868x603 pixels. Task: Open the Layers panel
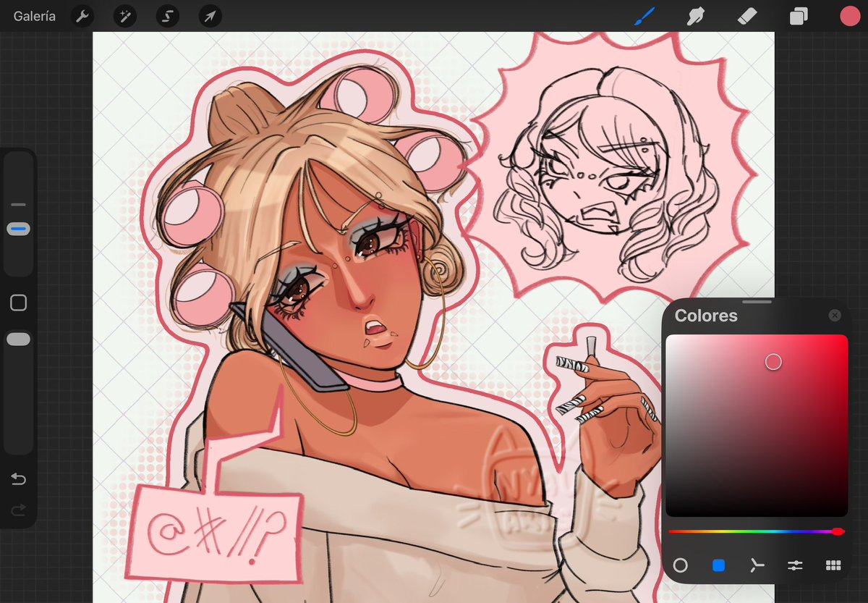[x=799, y=16]
